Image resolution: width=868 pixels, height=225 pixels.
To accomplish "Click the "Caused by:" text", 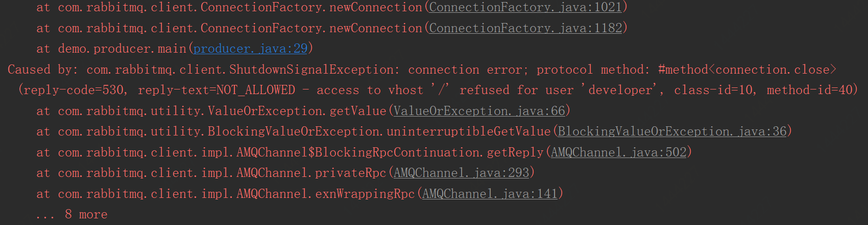I will point(43,70).
